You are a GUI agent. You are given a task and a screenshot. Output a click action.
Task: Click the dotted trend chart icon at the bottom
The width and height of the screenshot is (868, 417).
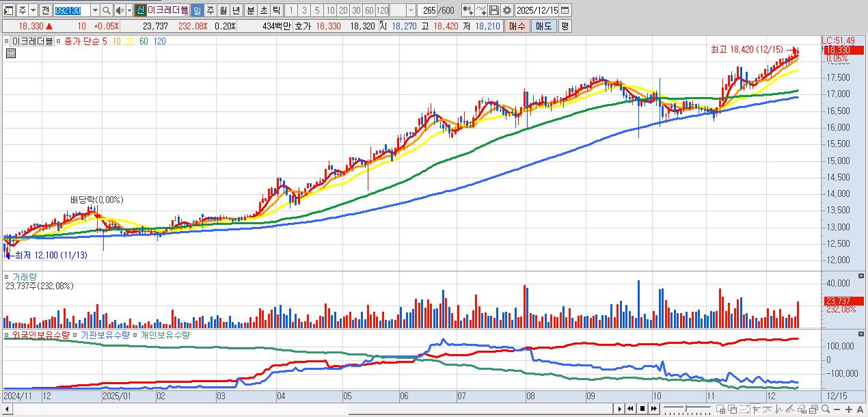click(744, 409)
